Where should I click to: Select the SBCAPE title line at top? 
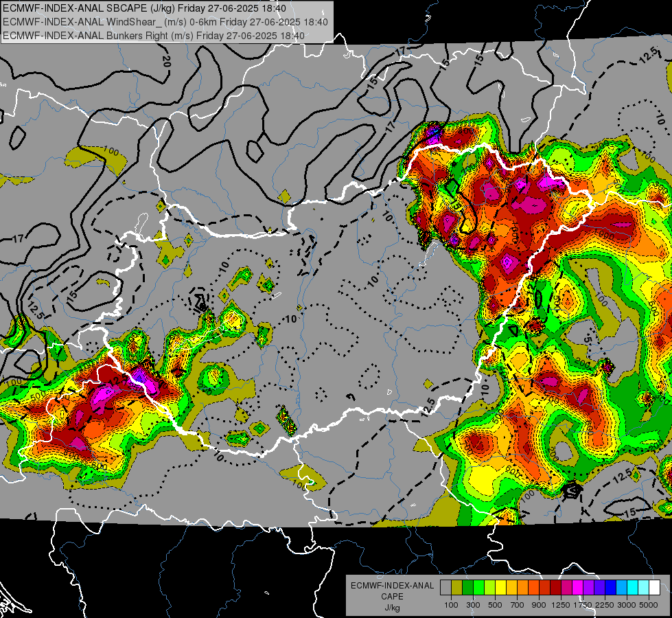pyautogui.click(x=144, y=8)
